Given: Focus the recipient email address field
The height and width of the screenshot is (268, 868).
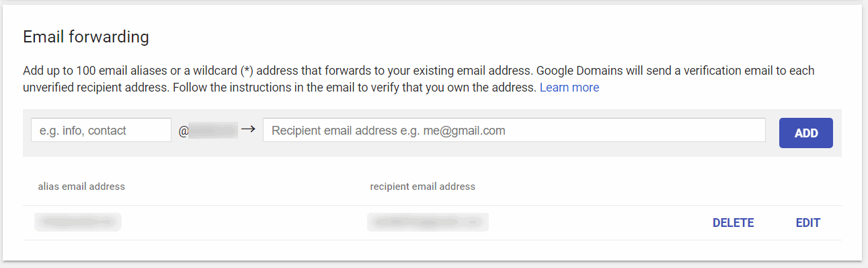Looking at the screenshot, I should (514, 130).
